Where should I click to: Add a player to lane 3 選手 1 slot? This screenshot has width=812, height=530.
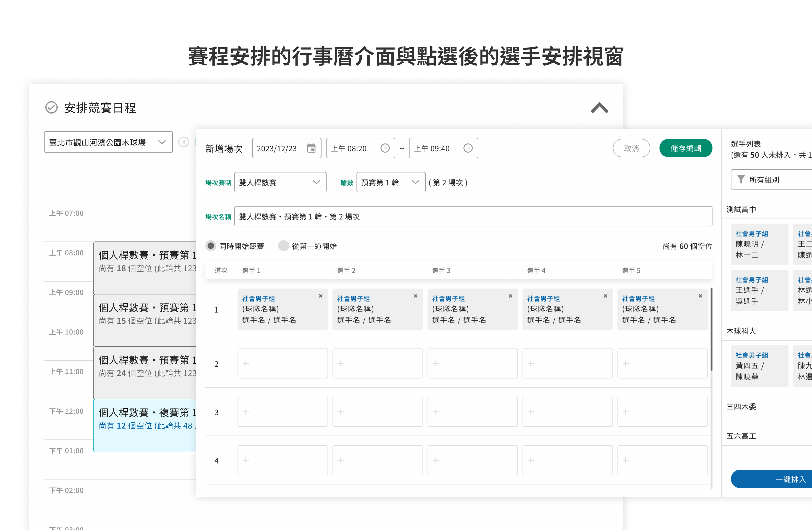[282, 412]
